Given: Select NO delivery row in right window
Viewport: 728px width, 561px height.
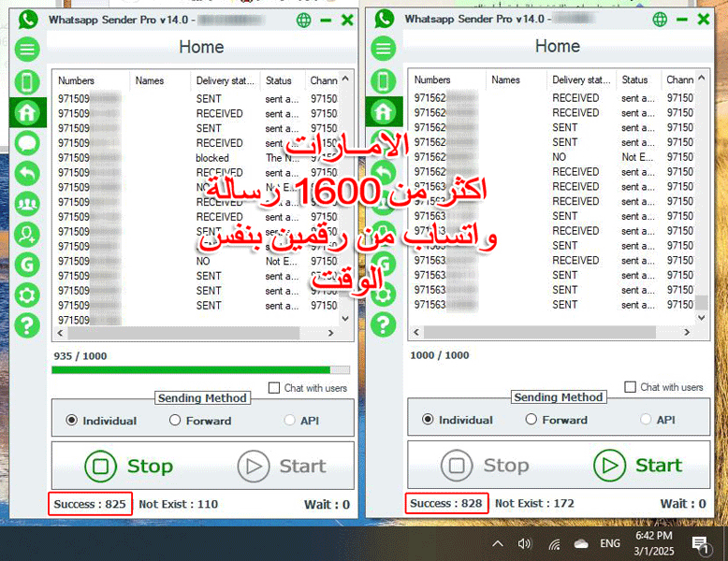Looking at the screenshot, I should tap(553, 157).
